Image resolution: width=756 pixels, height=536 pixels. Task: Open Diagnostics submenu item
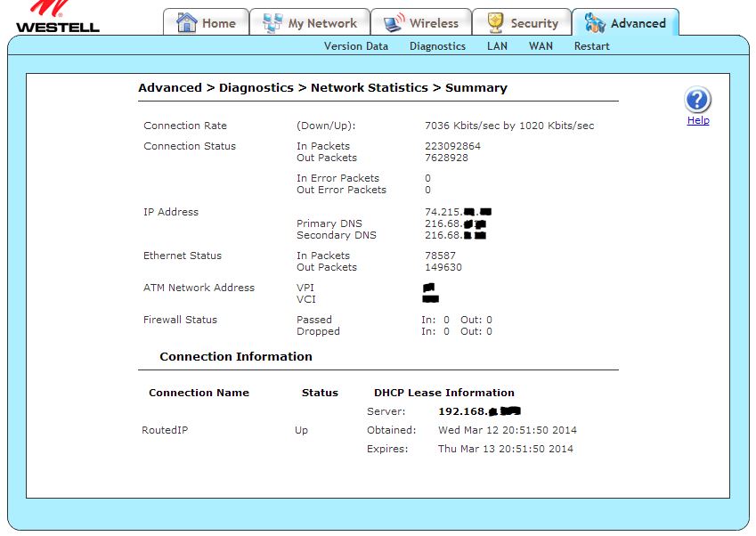tap(437, 46)
